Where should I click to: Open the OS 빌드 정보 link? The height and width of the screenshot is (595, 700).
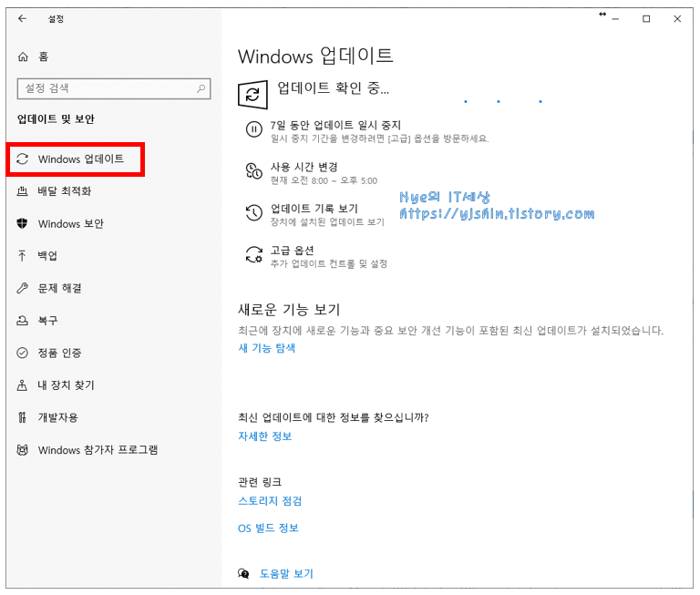(x=268, y=528)
